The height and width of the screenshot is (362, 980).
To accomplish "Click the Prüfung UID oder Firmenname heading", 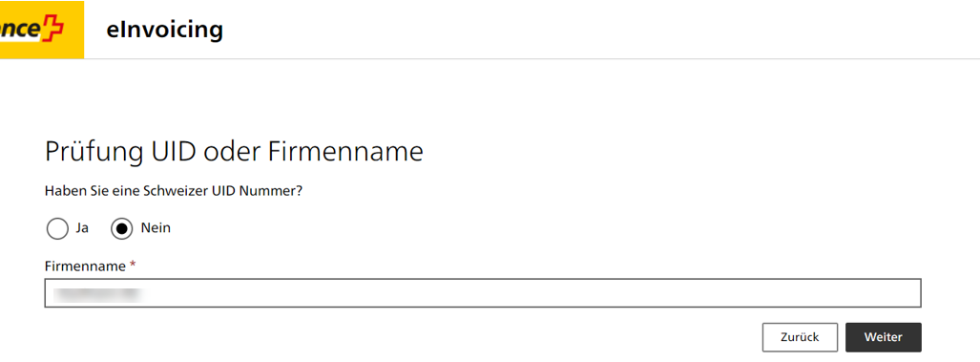I will point(235,152).
